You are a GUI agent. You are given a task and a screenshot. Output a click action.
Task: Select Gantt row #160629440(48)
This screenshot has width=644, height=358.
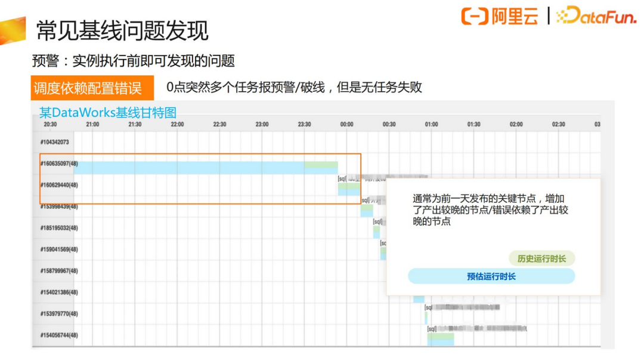(x=58, y=185)
